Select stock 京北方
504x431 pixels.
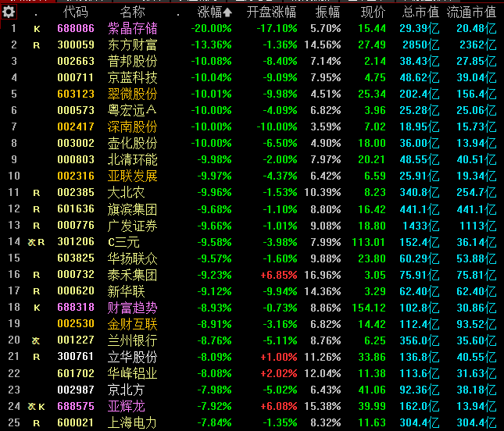click(x=126, y=390)
